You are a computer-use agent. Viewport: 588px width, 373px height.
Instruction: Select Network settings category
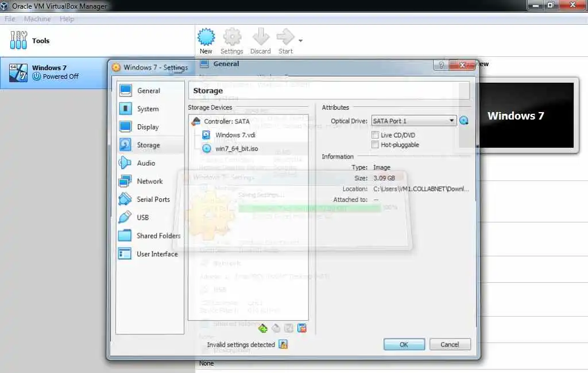coord(150,181)
